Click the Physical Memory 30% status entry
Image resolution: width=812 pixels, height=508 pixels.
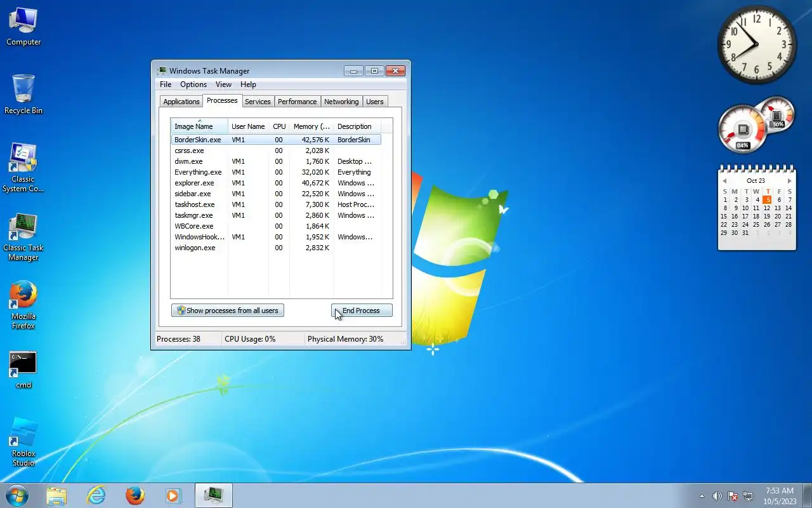(x=346, y=339)
